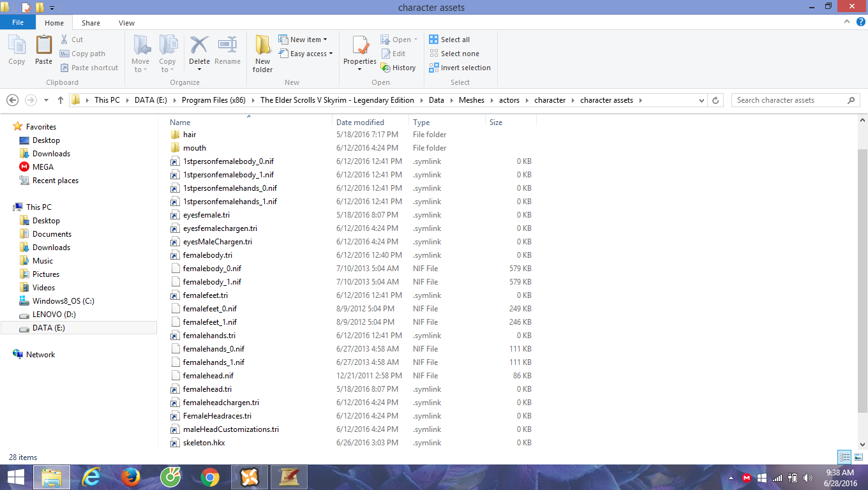The image size is (868, 490).
Task: Click the Search character assets box
Action: click(x=795, y=100)
